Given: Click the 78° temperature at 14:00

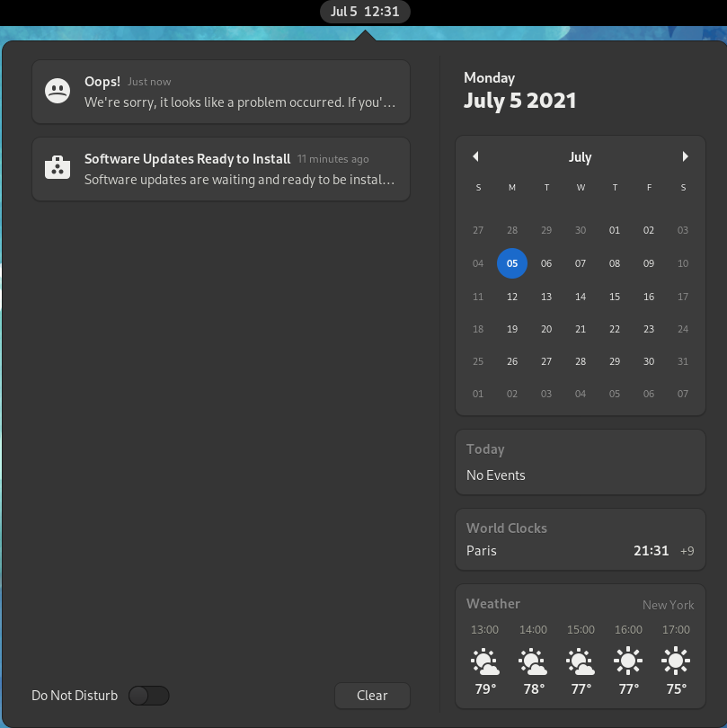Looking at the screenshot, I should 534,689.
